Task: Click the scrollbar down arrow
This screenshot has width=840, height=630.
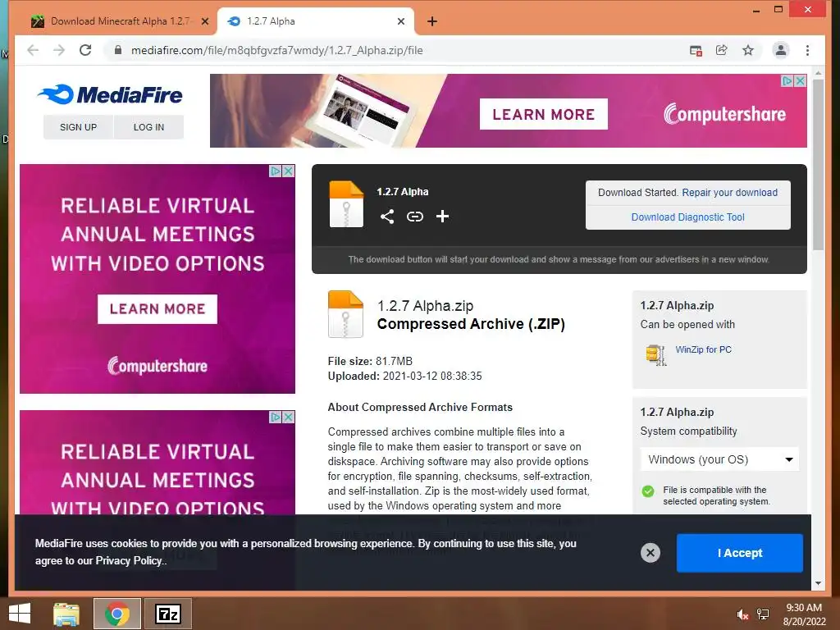Action: tap(818, 583)
